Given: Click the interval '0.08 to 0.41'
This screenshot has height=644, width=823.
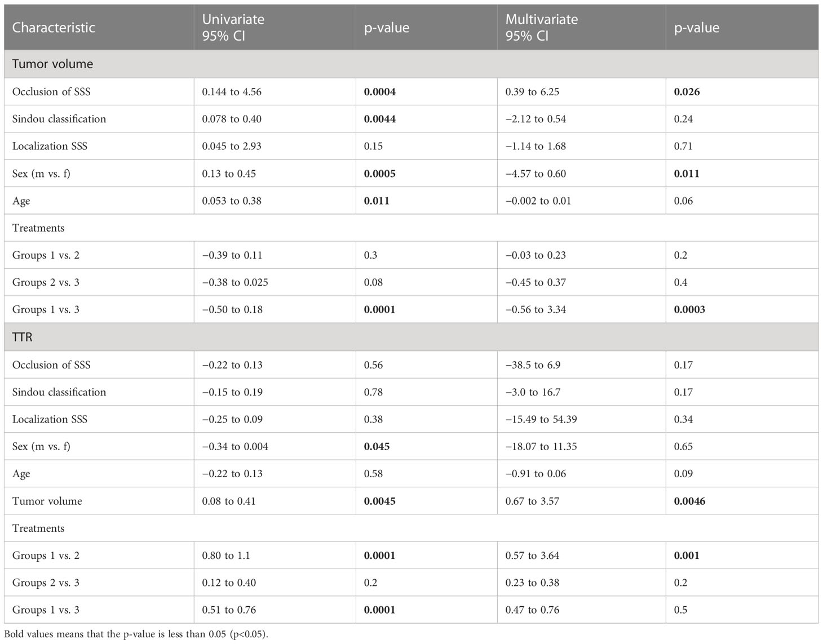Looking at the screenshot, I should (x=229, y=501).
